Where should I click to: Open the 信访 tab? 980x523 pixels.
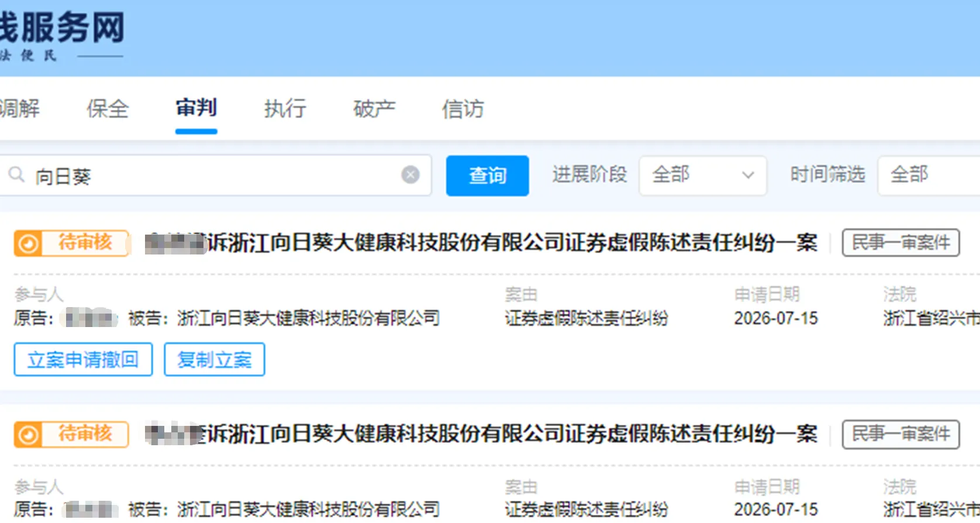pyautogui.click(x=463, y=109)
